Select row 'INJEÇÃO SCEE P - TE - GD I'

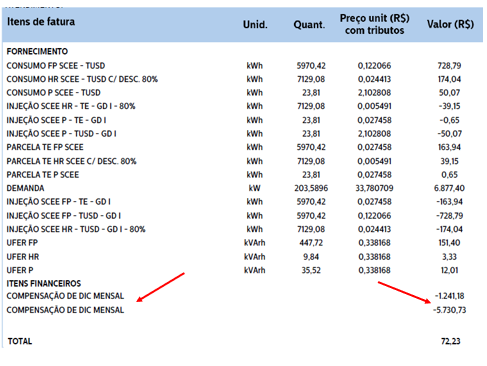[56, 120]
